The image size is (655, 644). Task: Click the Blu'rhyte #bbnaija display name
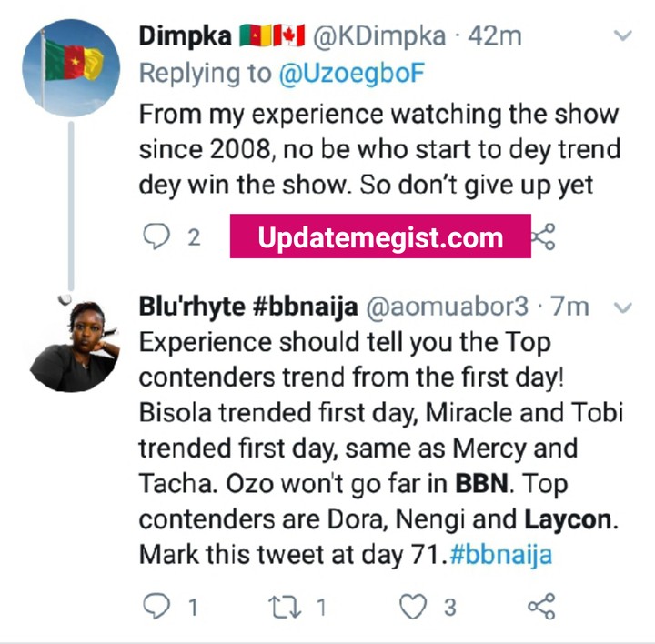(x=247, y=307)
